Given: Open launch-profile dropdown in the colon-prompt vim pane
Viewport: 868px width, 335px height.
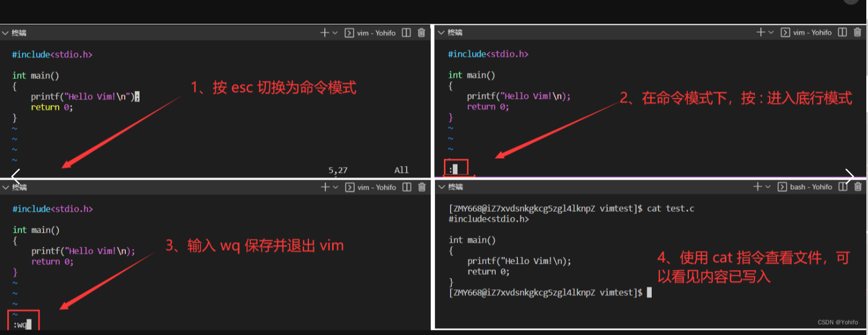Looking at the screenshot, I should point(771,32).
